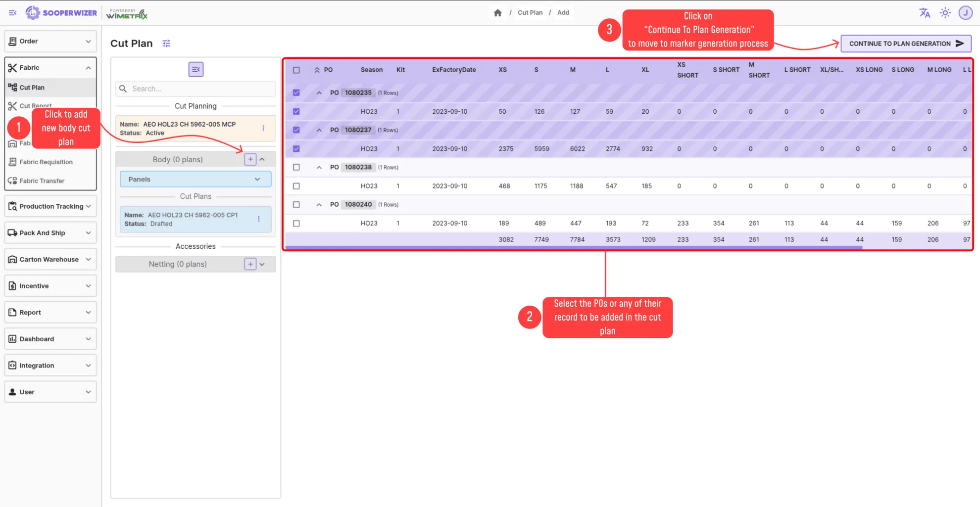Open the language translation selector
980x507 pixels.
925,12
